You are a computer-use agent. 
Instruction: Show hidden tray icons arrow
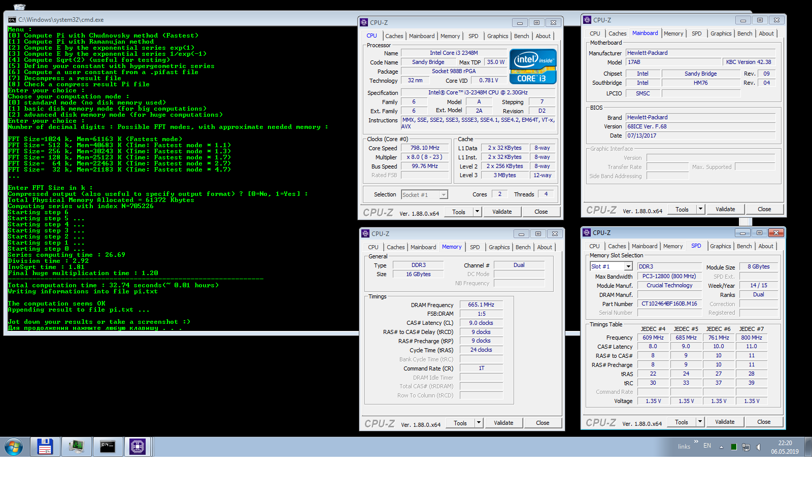721,447
